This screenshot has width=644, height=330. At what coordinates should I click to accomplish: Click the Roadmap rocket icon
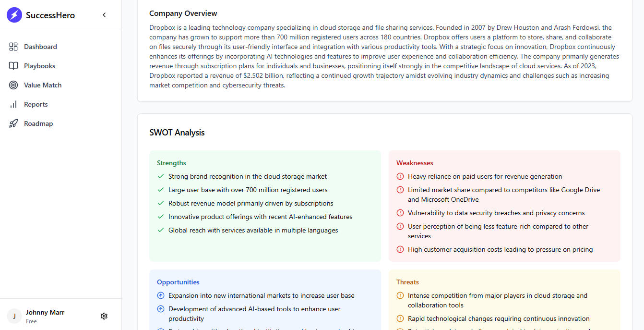click(13, 123)
